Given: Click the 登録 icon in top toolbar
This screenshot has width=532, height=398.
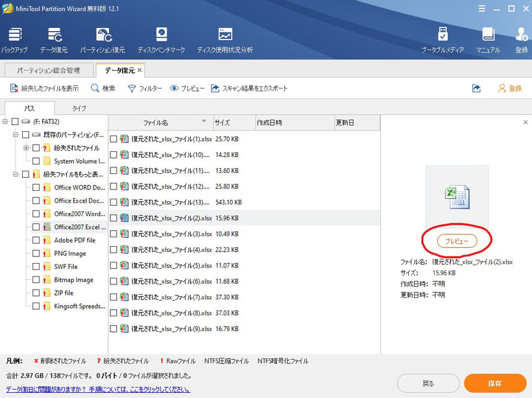Looking at the screenshot, I should pos(522,40).
